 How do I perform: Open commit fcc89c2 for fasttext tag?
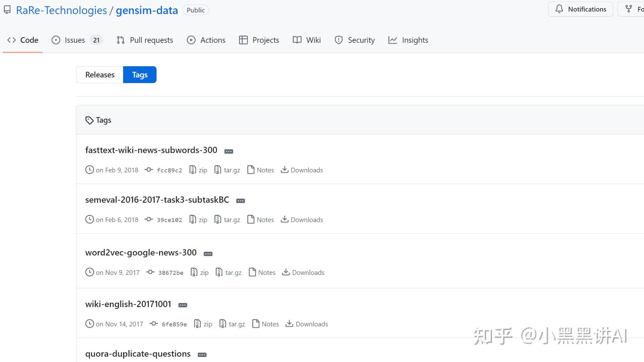point(169,170)
